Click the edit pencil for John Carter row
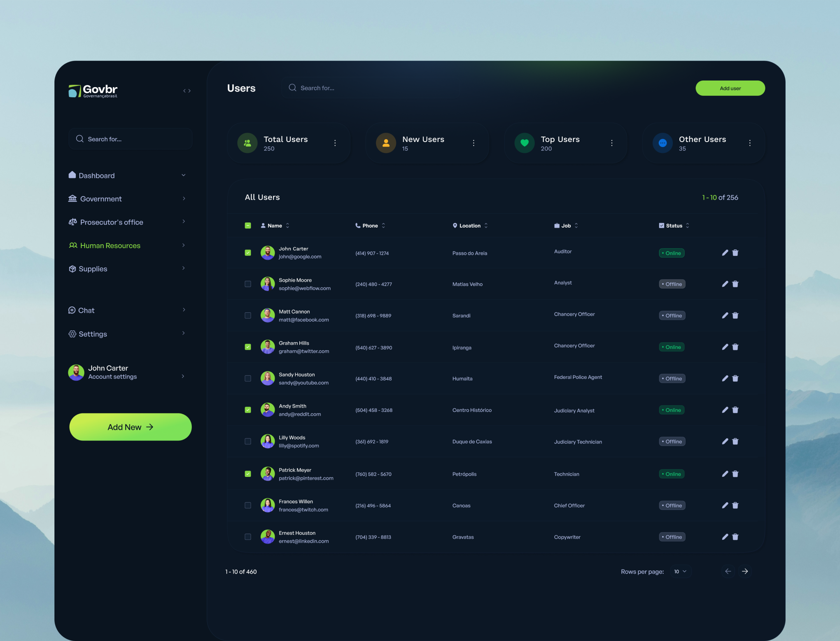The width and height of the screenshot is (840, 641). point(725,253)
